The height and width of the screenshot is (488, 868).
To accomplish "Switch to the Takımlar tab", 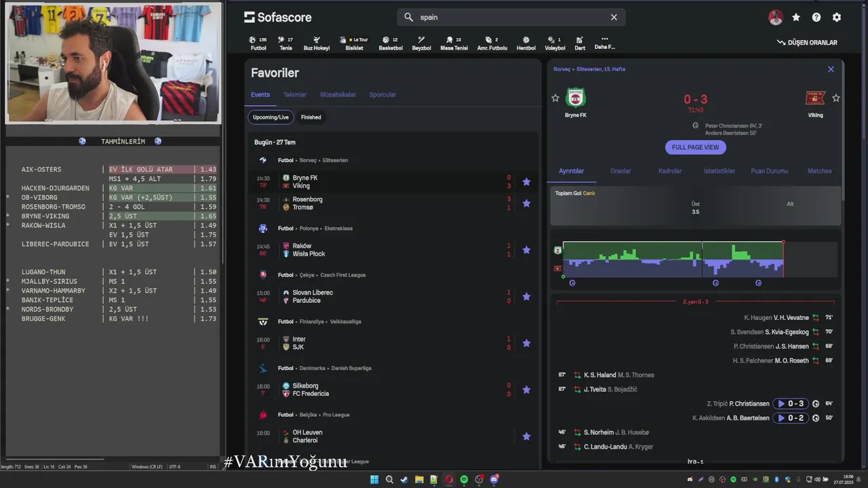I will click(x=295, y=95).
